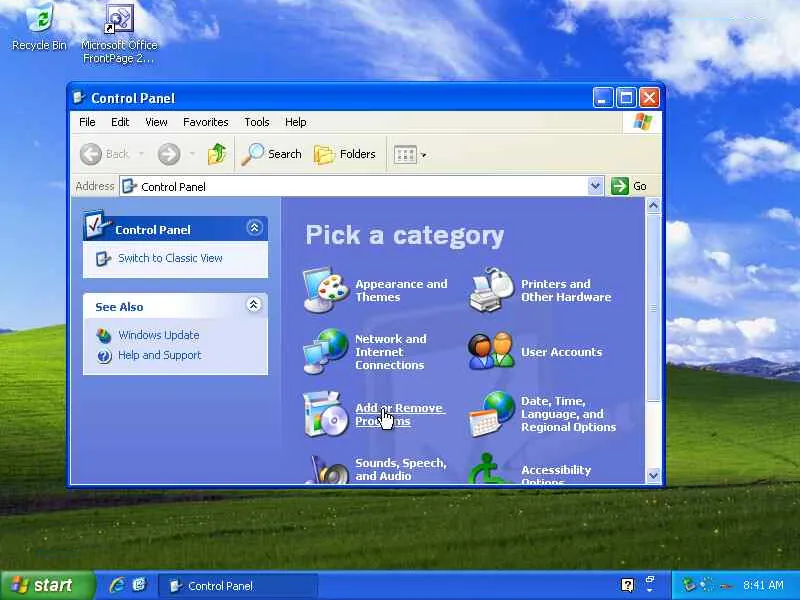Click the User Accounts text link
The image size is (800, 600).
(x=561, y=352)
